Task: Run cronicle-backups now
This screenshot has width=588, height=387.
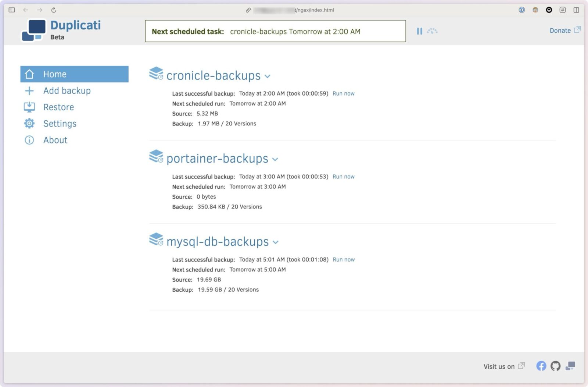Action: click(x=343, y=93)
